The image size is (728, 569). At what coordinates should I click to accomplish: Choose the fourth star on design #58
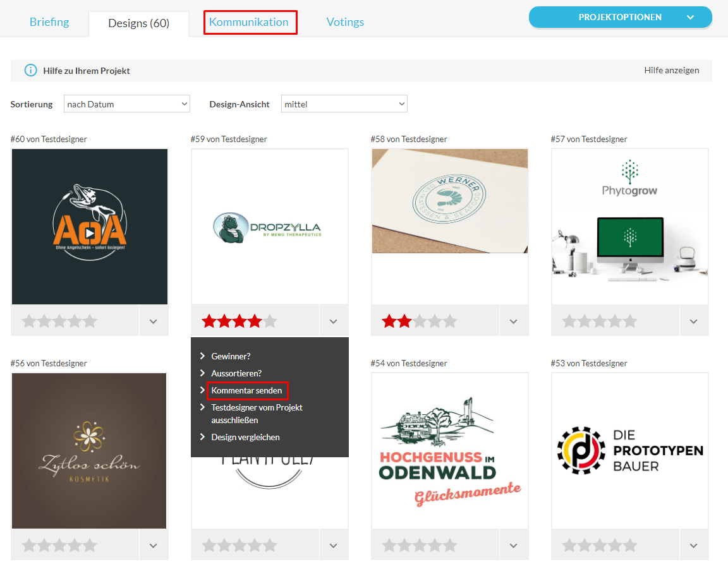(435, 321)
